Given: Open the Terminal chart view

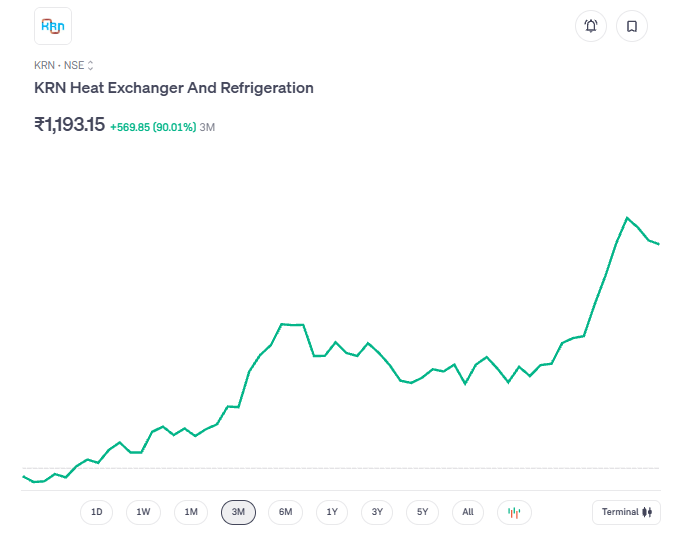Looking at the screenshot, I should [626, 512].
